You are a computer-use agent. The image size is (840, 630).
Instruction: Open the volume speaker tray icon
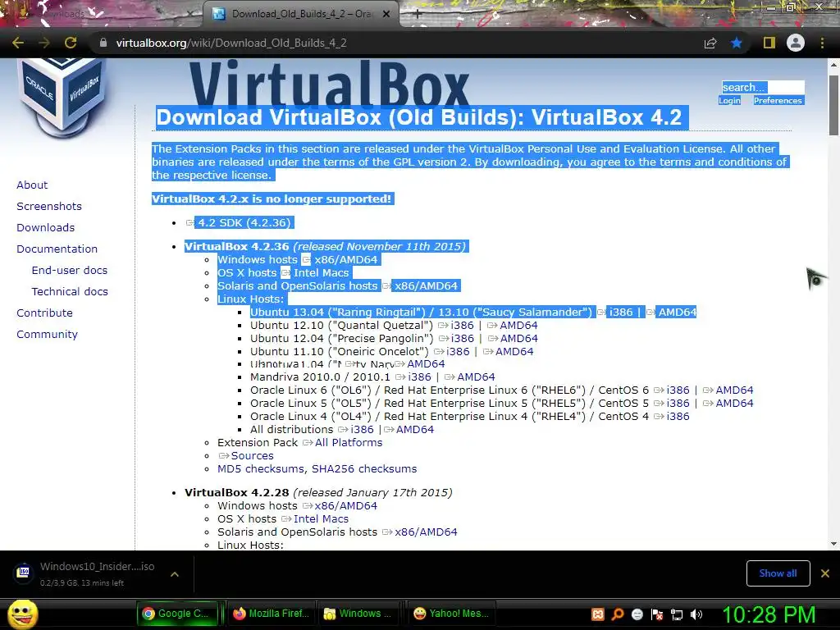(696, 614)
